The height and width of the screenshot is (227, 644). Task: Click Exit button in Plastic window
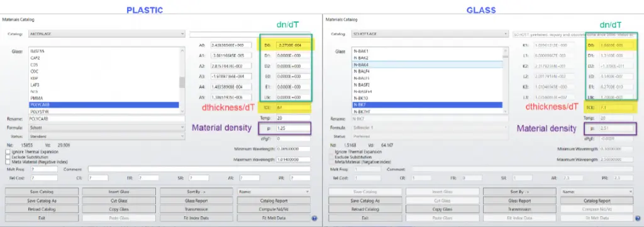pos(42,218)
